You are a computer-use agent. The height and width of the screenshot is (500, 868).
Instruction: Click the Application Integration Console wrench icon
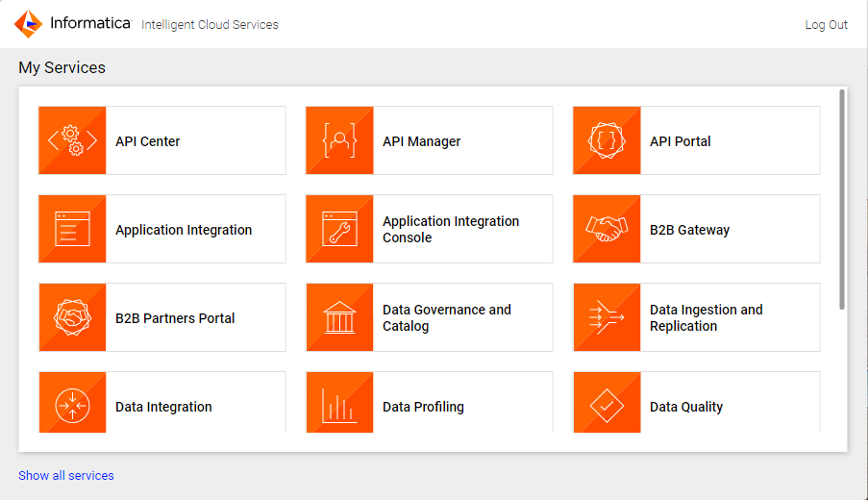tap(339, 229)
